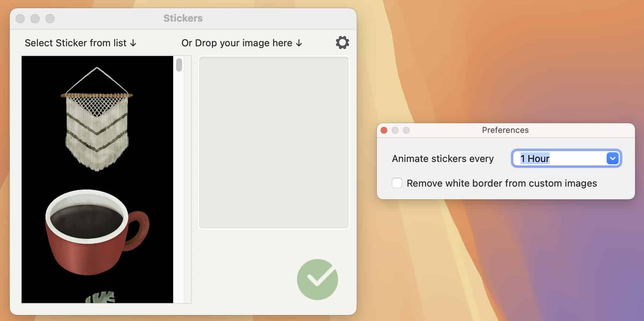Click the "Or Drop your image here" heading
This screenshot has height=321, width=644.
(x=241, y=43)
